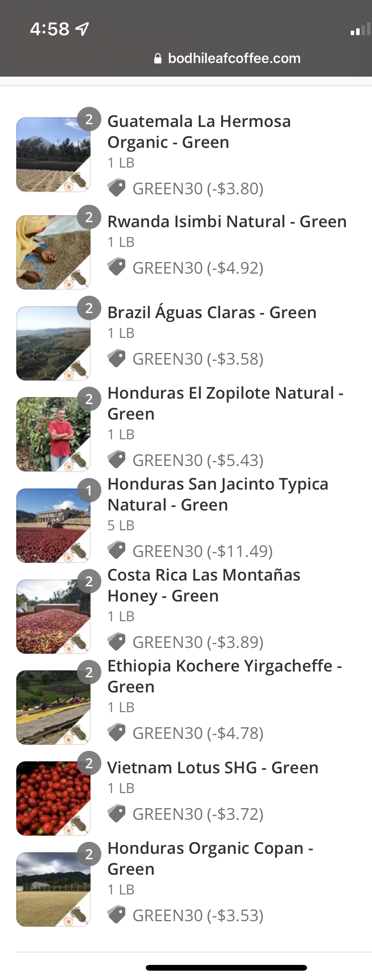Tap the tag icon under Vietnam Lotus SHG
372x980 pixels.
coord(116,814)
